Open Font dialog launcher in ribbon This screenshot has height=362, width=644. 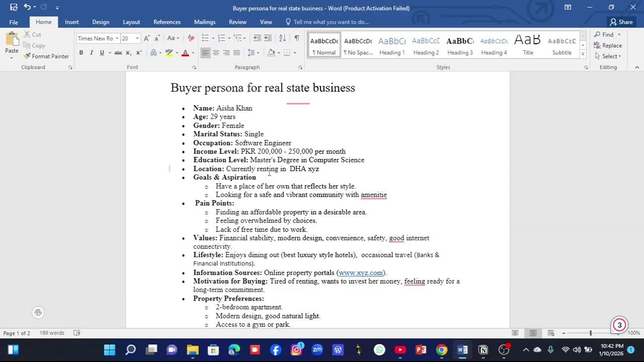(194, 67)
